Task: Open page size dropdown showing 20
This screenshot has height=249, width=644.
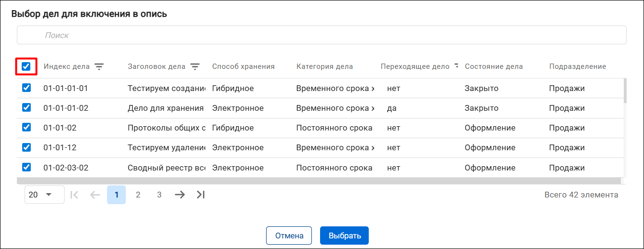Action: click(44, 195)
